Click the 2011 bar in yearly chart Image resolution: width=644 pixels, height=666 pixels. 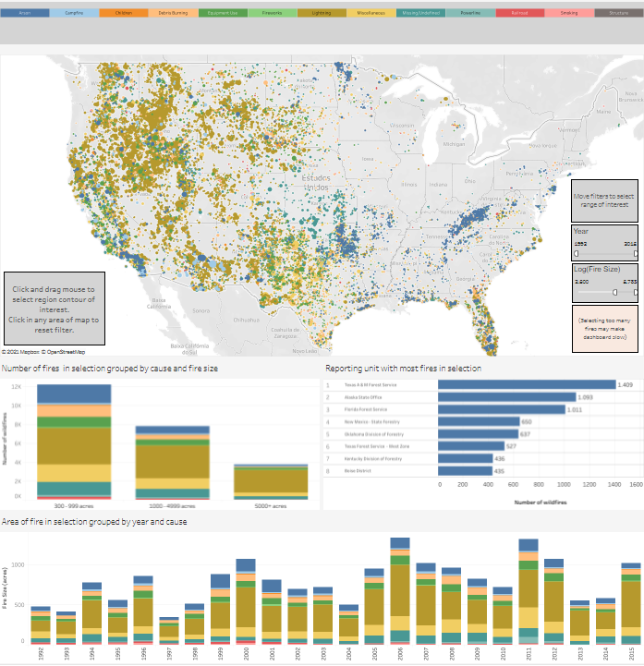coord(528,591)
